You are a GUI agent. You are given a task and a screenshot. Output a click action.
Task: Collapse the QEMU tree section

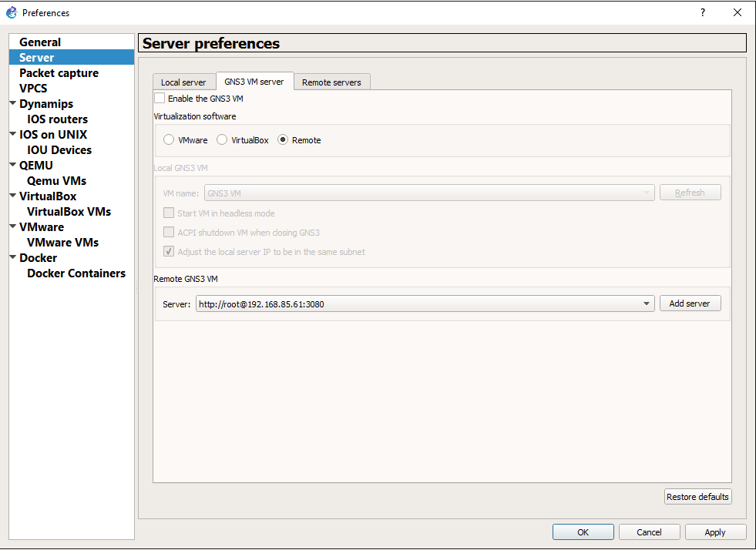[x=13, y=165]
